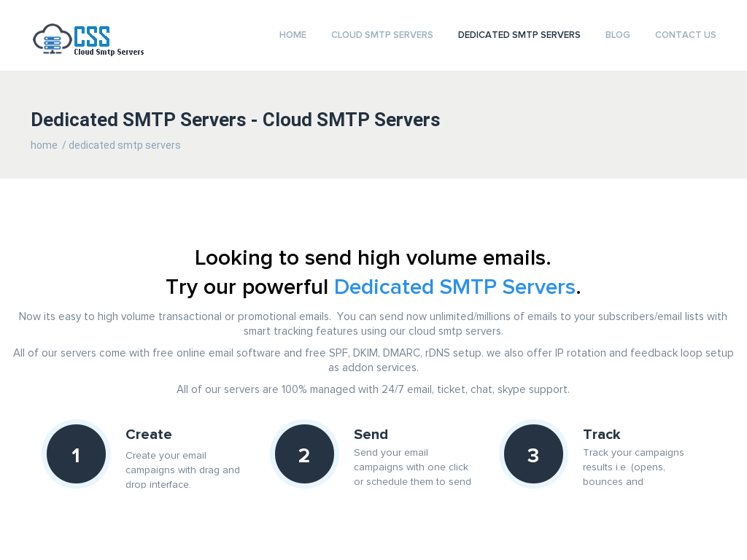Click the number 3 step circle
This screenshot has width=747, height=560.
pos(533,454)
